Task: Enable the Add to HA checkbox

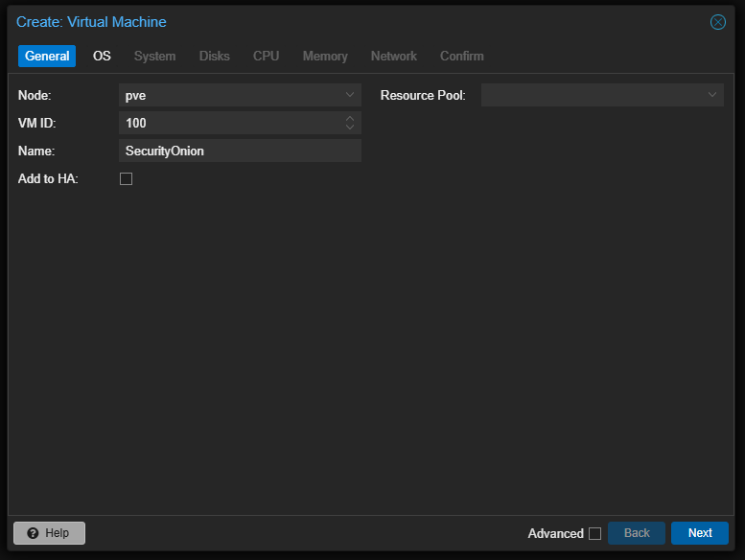Action: click(x=126, y=178)
